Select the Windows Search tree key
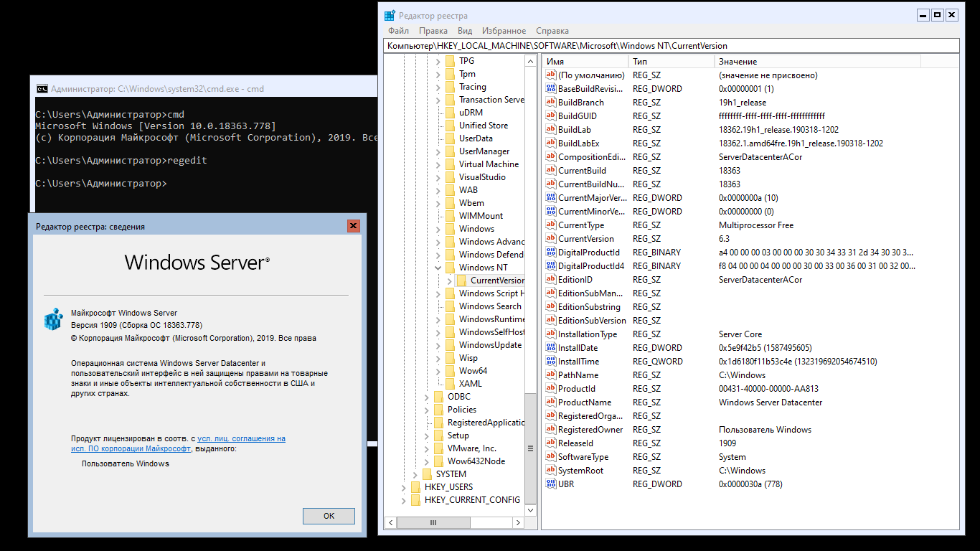The image size is (980, 551). pyautogui.click(x=490, y=306)
